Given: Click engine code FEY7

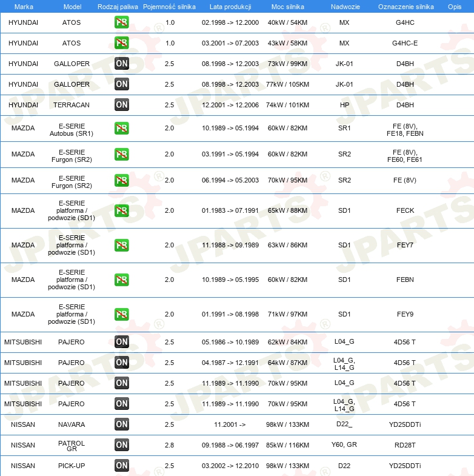Looking at the screenshot, I should 405,245.
